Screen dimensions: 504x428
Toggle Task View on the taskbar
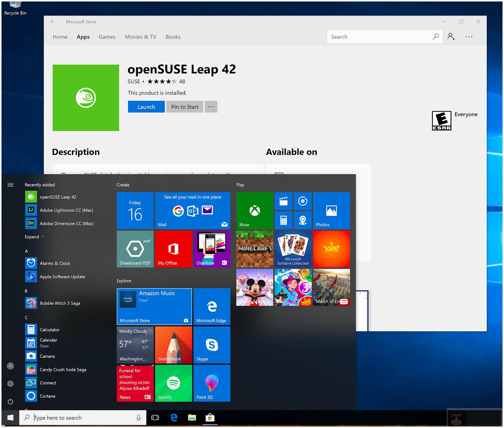tap(155, 417)
